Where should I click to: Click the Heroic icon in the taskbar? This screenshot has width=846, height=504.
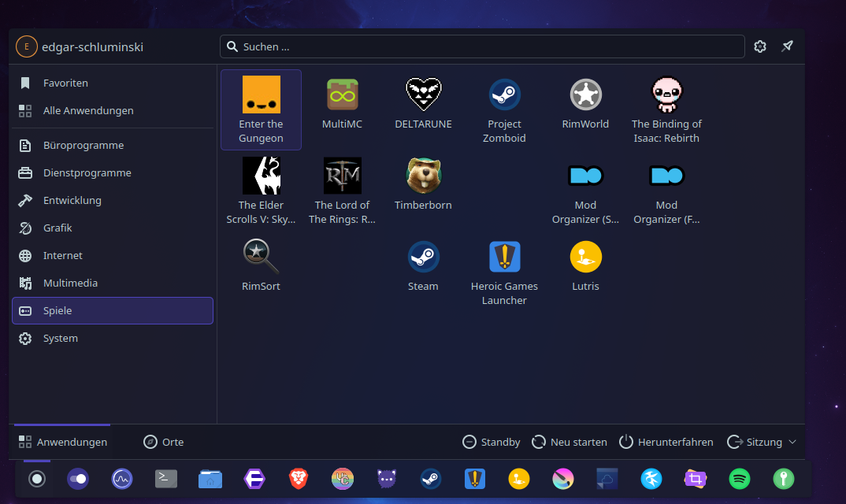click(475, 479)
